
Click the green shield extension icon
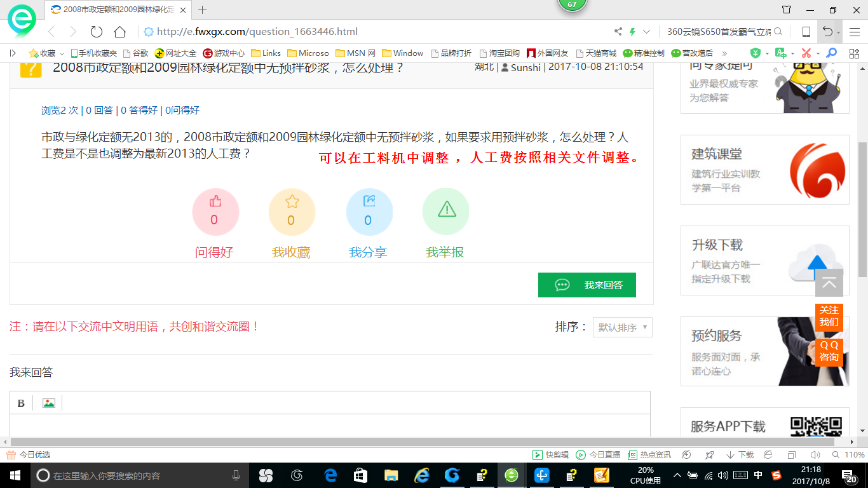tap(755, 53)
